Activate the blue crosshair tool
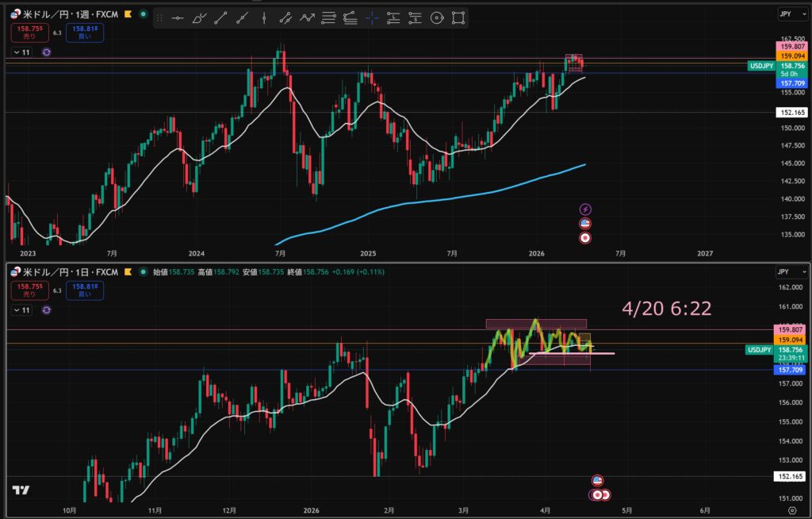Image resolution: width=812 pixels, height=519 pixels. pos(372,18)
